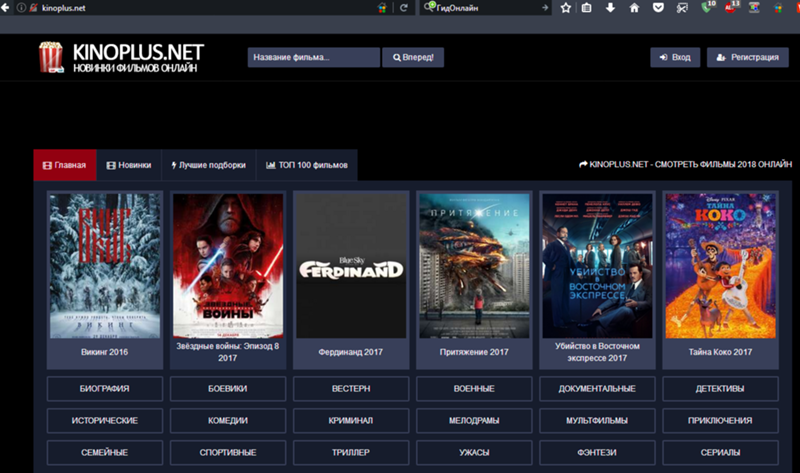This screenshot has height=473, width=800.
Task: Open Убийство в Восточном экспрессе poster
Action: [x=597, y=265]
